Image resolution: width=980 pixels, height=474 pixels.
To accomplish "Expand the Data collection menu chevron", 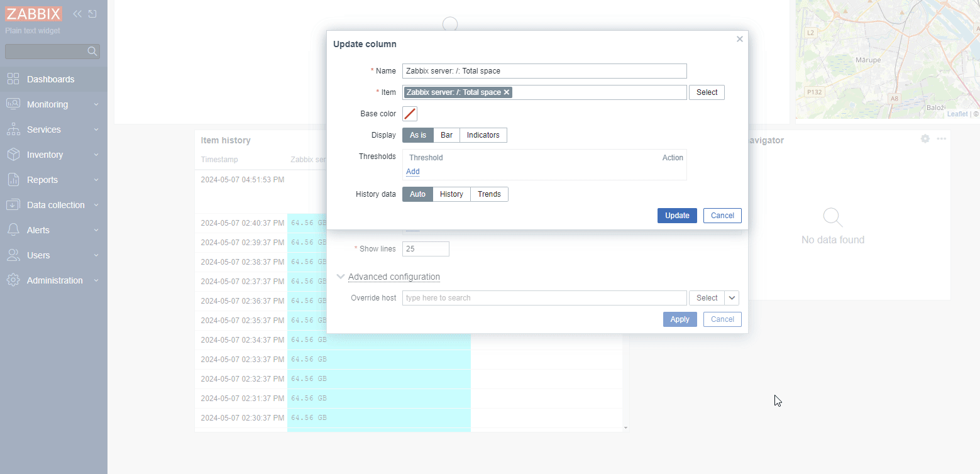I will tap(96, 205).
